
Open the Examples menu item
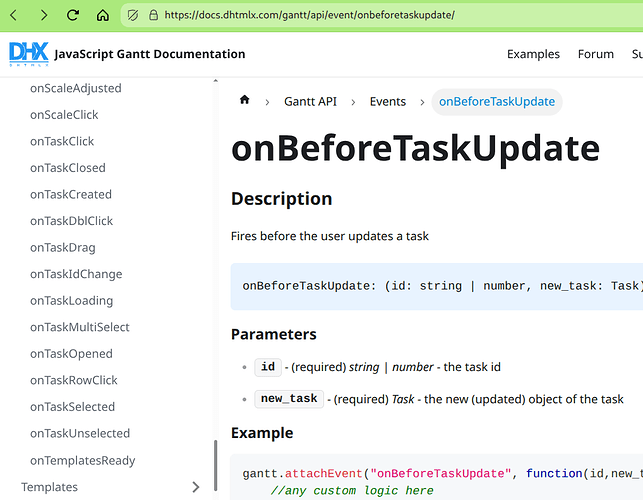(533, 54)
